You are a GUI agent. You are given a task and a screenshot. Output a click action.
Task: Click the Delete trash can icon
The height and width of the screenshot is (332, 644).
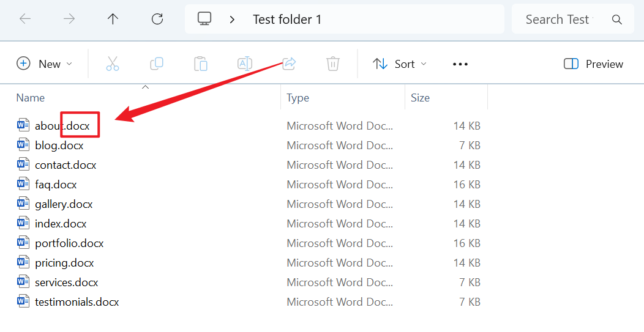pos(333,64)
